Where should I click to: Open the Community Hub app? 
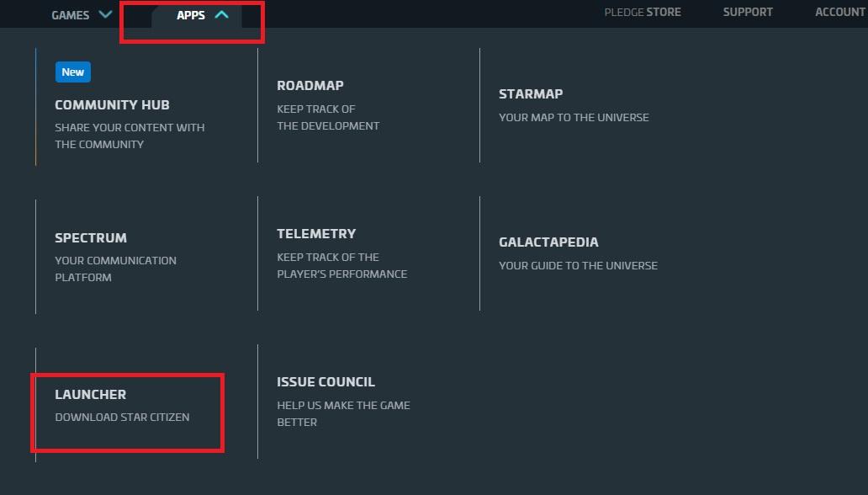tap(112, 105)
